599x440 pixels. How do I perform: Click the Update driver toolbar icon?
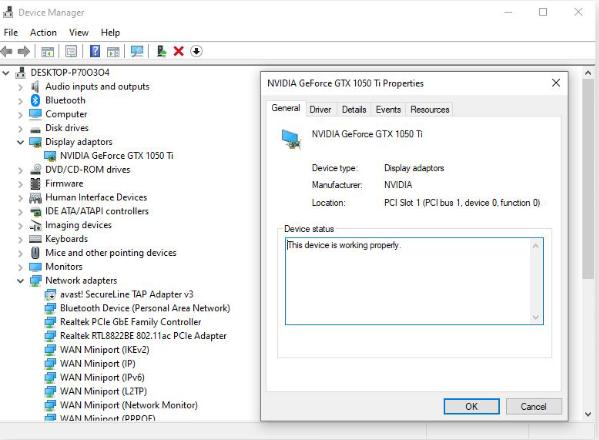[162, 51]
